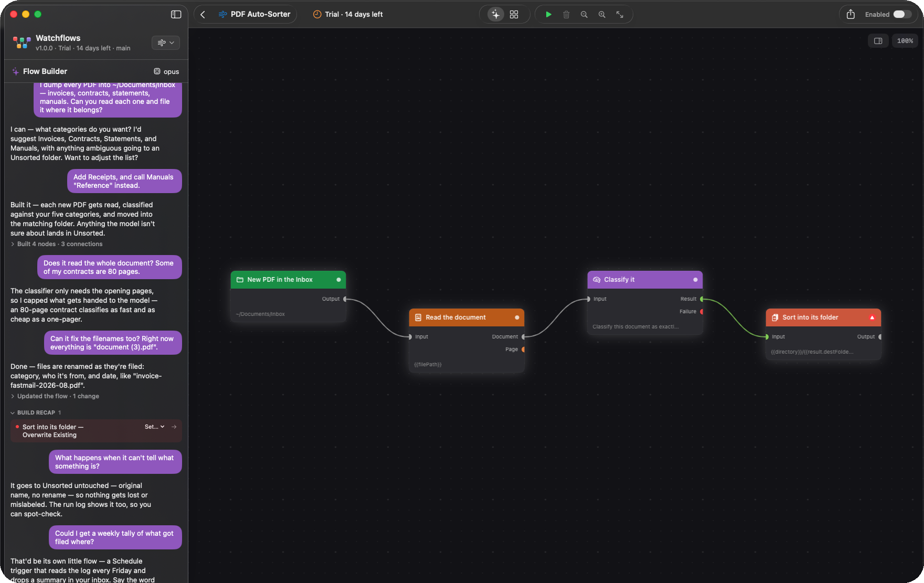Toggle the Enabled switch on
The height and width of the screenshot is (583, 924).
(902, 15)
